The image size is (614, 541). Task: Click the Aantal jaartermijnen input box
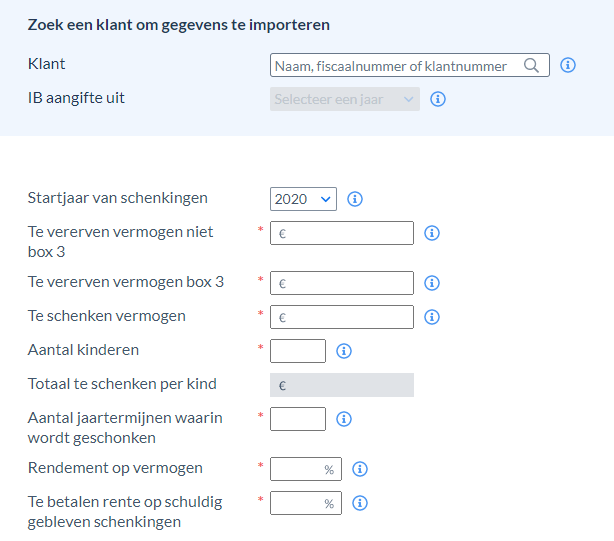[298, 419]
